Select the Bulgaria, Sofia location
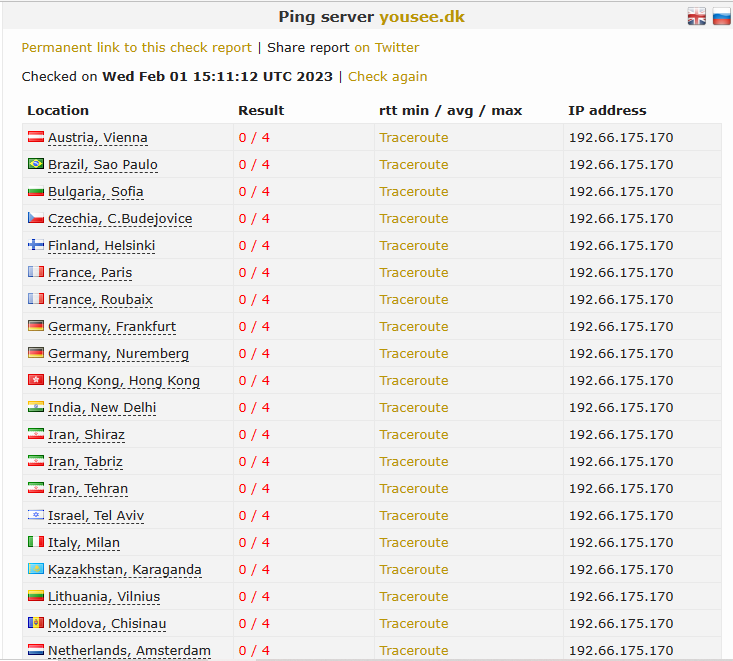Screen dimensions: 733x661 96,192
